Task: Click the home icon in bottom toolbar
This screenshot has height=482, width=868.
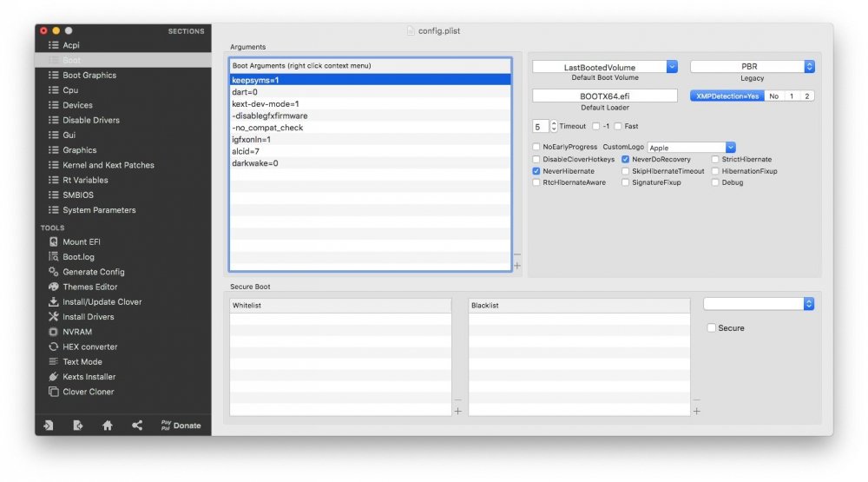Action: click(108, 425)
